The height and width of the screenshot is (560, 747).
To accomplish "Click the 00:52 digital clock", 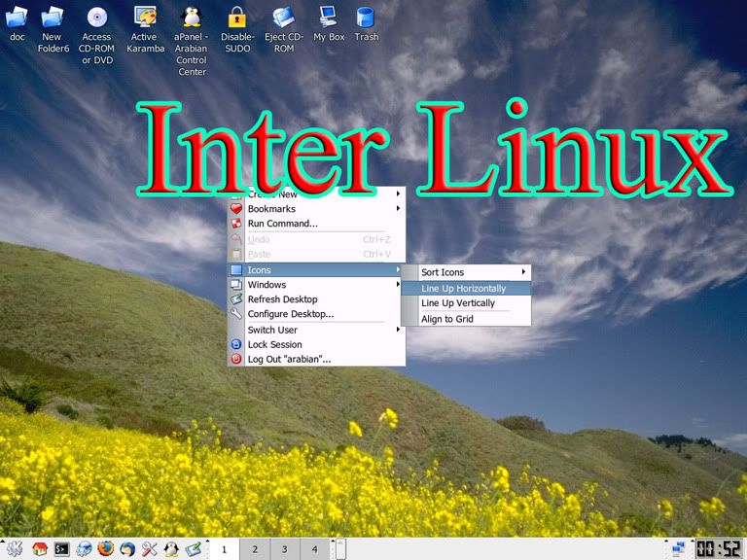I will coord(720,549).
